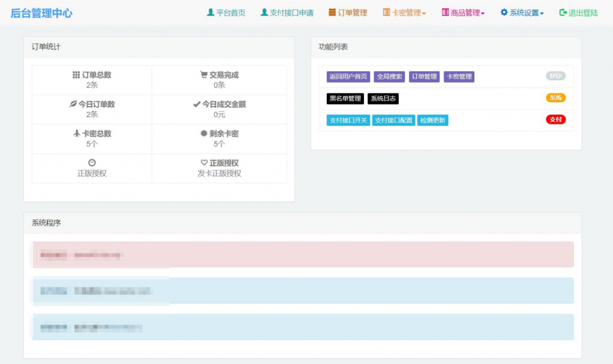Click the 全局搜索 button

(x=389, y=77)
